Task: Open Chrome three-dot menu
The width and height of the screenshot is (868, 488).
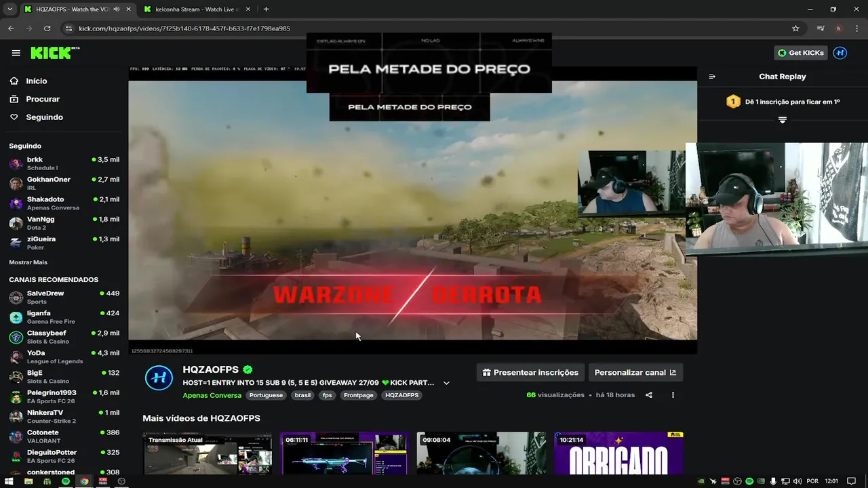Action: (x=857, y=28)
